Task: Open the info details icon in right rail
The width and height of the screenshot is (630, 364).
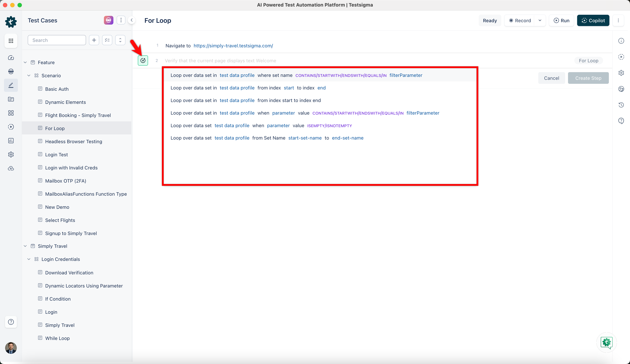Action: [621, 41]
